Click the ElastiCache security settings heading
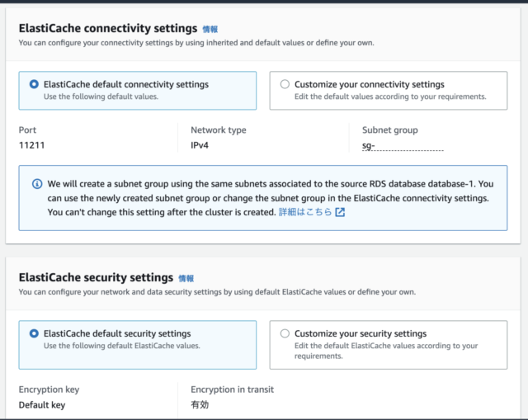 pos(96,277)
